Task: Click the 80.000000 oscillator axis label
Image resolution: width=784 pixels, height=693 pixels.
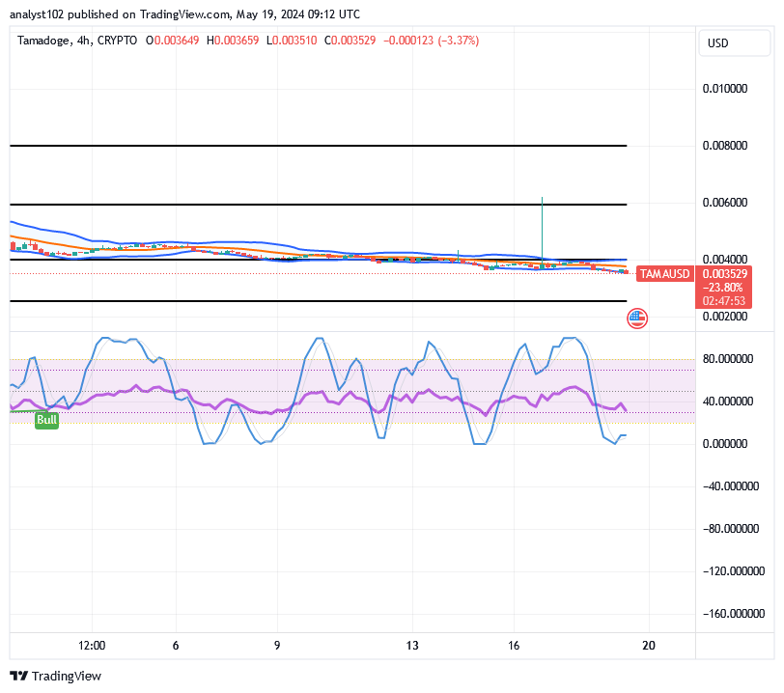Action: tap(727, 358)
